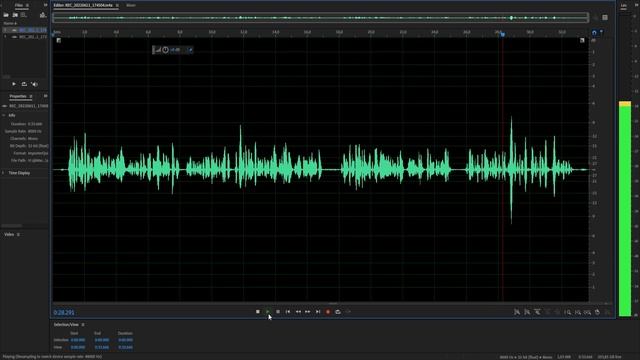
Task: Toggle Skip Selection button in transport
Action: pos(348,312)
